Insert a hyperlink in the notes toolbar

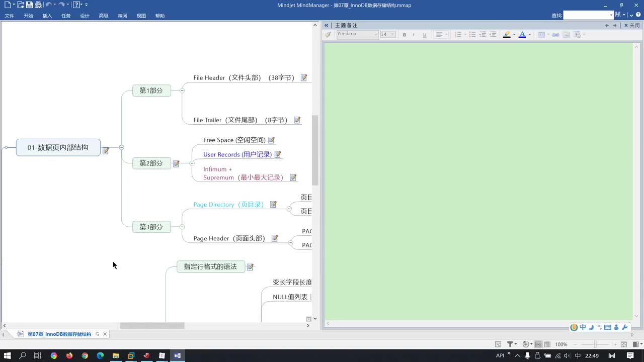tap(555, 35)
